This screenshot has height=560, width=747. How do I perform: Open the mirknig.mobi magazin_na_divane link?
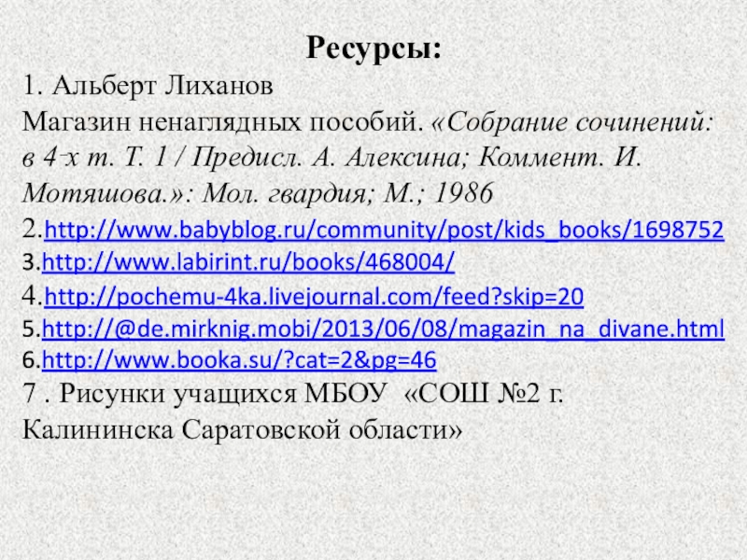pyautogui.click(x=383, y=329)
